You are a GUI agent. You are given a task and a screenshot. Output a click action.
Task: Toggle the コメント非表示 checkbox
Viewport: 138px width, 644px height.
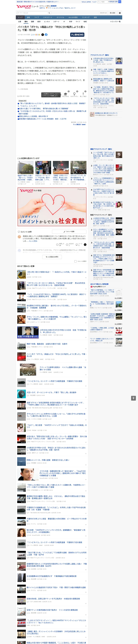(x=75, y=261)
